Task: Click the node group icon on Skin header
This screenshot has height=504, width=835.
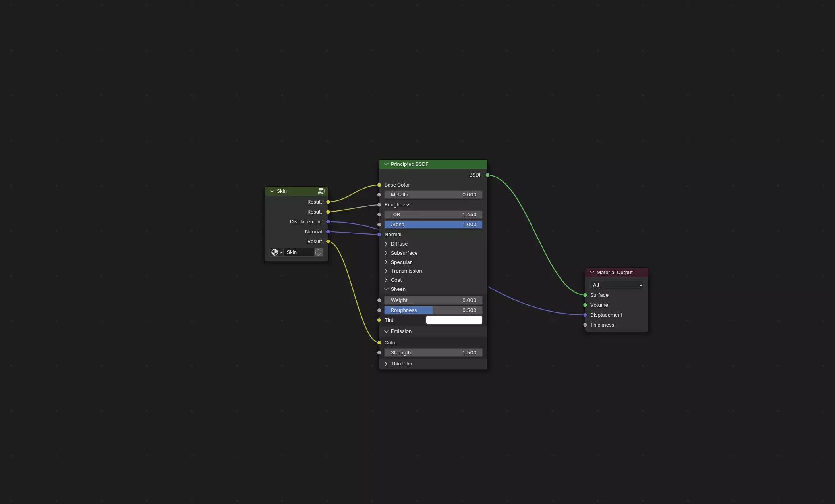Action: click(321, 191)
